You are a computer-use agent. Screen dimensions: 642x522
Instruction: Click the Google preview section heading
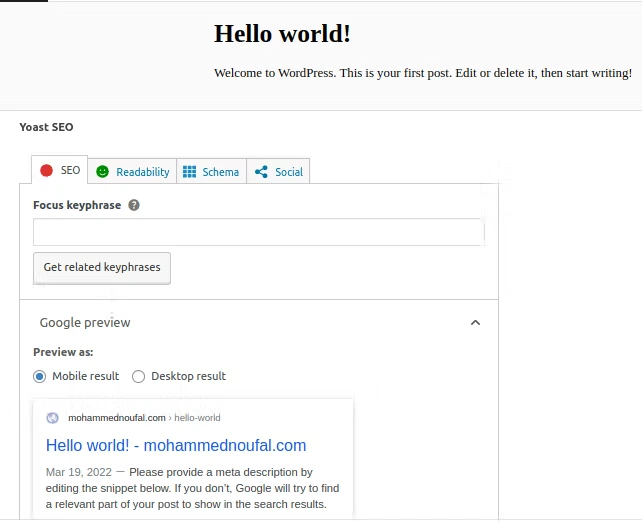click(x=85, y=323)
